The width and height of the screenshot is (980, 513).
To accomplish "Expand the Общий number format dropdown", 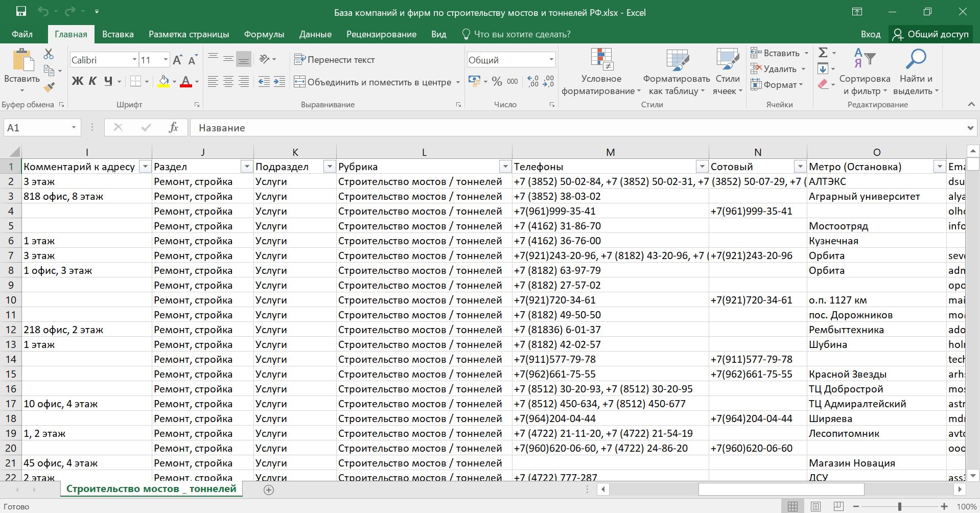I will (x=551, y=60).
